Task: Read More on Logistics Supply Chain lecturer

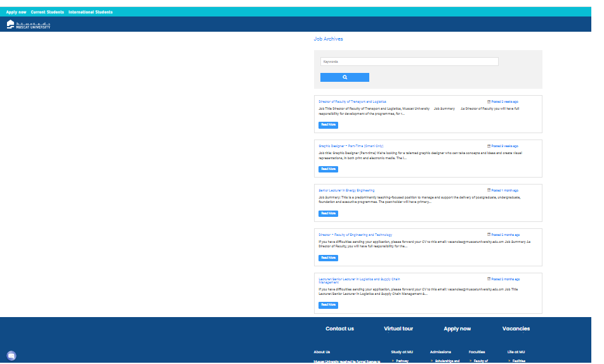Action: tap(328, 305)
